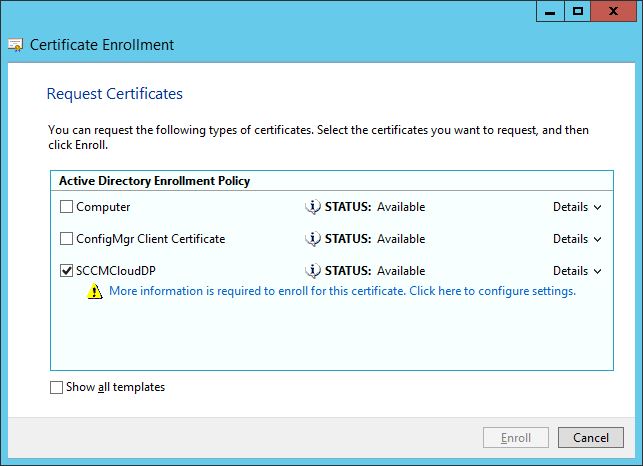Open the configure settings link for more information
The width and height of the screenshot is (643, 466).
(342, 291)
